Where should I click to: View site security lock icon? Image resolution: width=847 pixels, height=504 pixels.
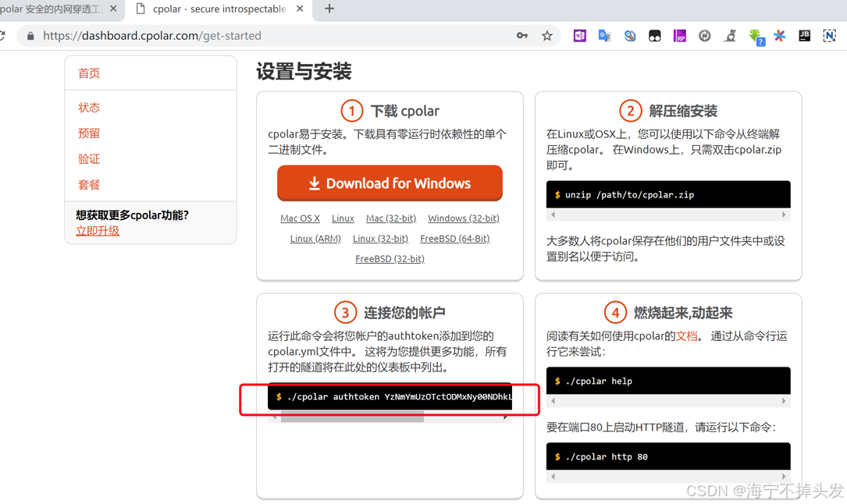point(30,36)
